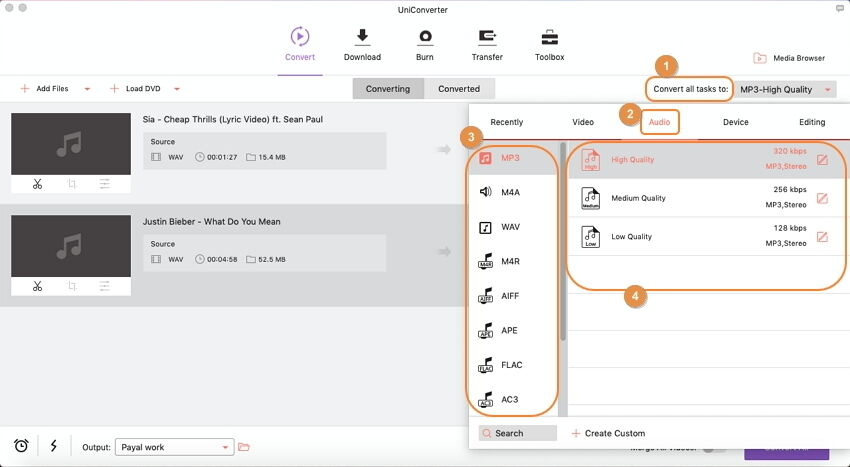
Task: Toggle the Merge All Videos switch
Action: point(713,449)
